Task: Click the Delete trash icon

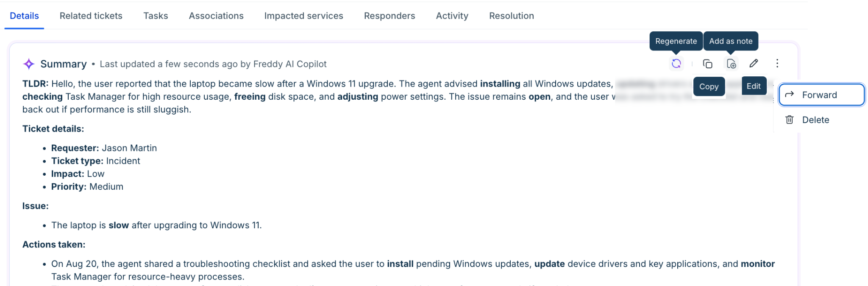Action: 789,120
